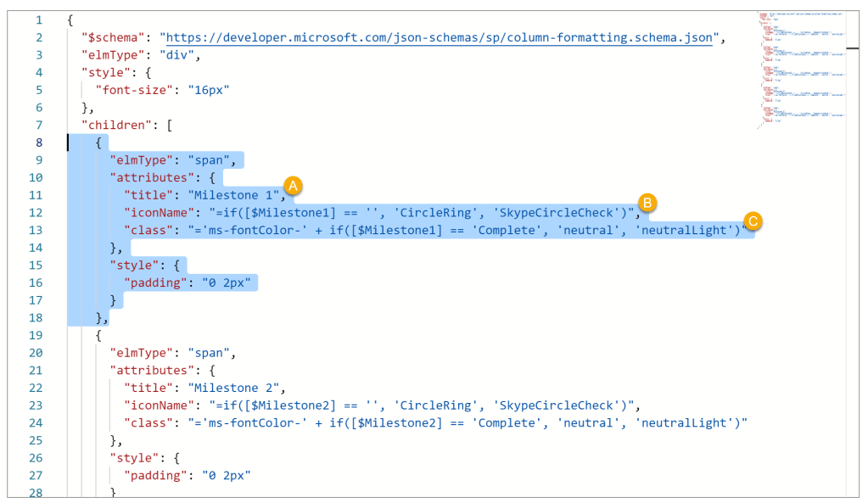Click the orange callout badge A
This screenshot has width=868, height=503.
click(293, 185)
